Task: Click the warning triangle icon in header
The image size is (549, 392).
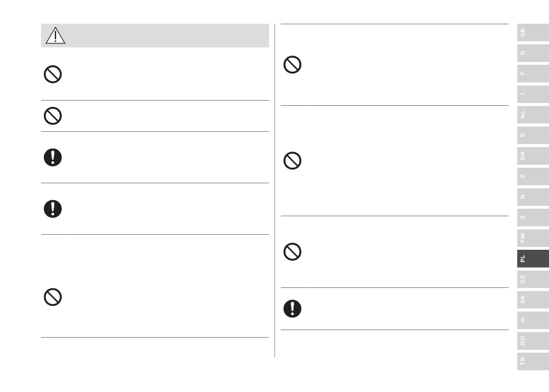Action: (x=55, y=35)
